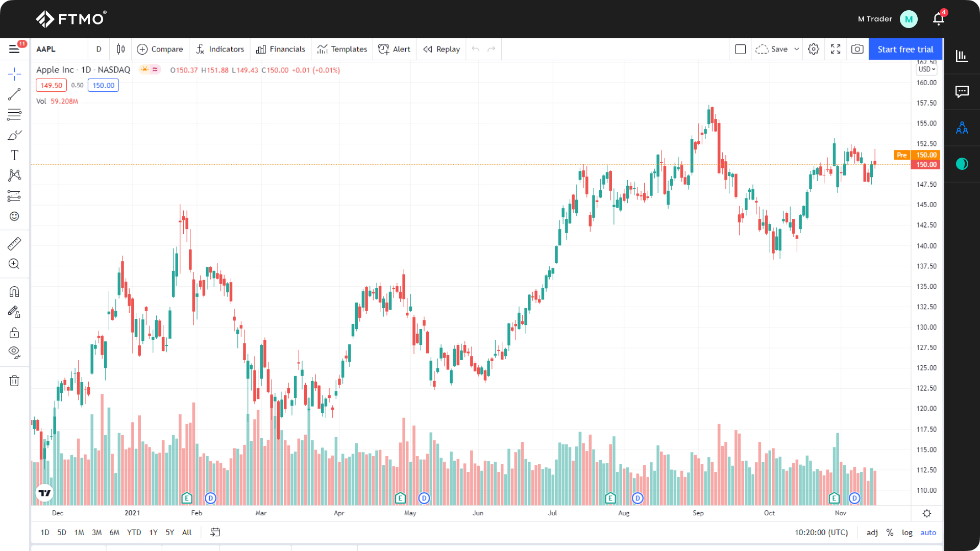The height and width of the screenshot is (551, 980).
Task: Open the USD currency dropdown
Action: (x=927, y=69)
